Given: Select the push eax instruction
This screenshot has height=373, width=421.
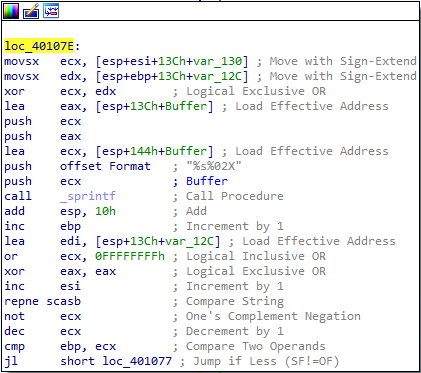Looking at the screenshot, I should click(x=42, y=137).
